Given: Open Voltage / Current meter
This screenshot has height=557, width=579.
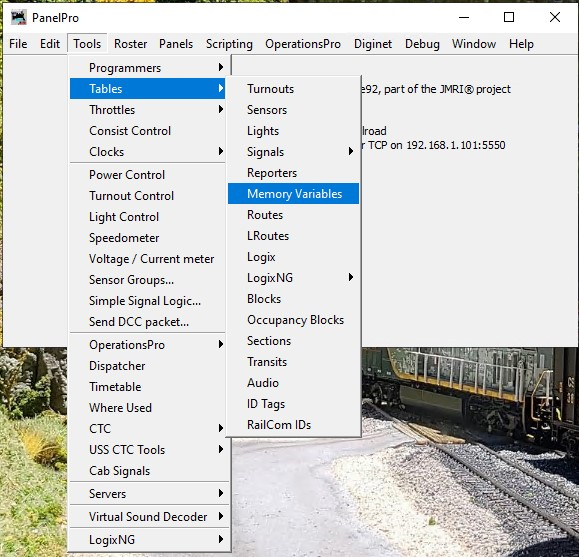Looking at the screenshot, I should point(147,259).
